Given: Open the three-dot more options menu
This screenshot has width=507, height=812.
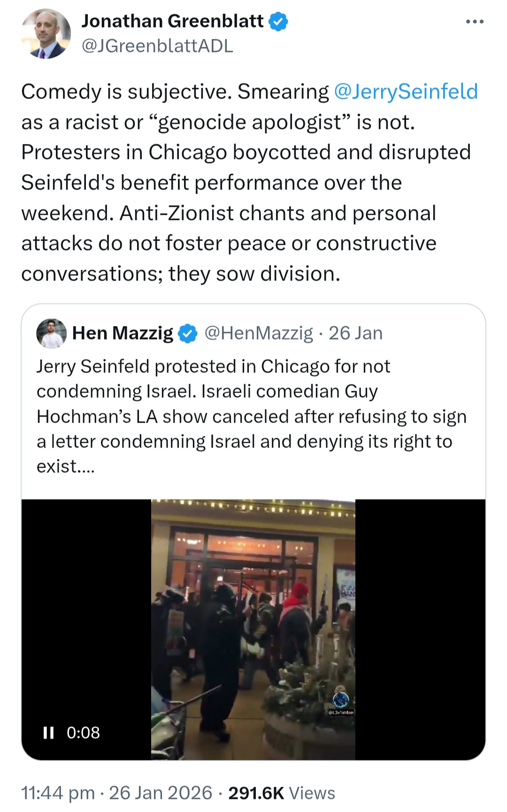Looking at the screenshot, I should [x=474, y=22].
